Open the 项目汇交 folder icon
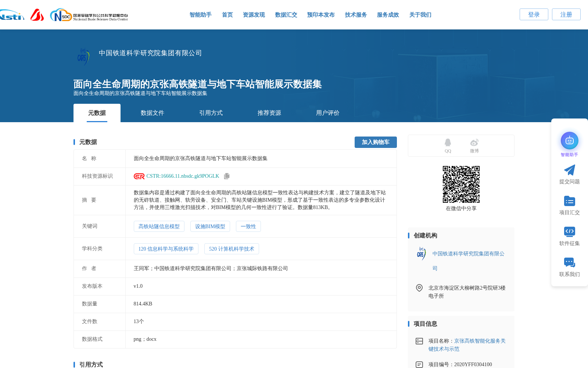The width and height of the screenshot is (588, 368). click(x=569, y=201)
